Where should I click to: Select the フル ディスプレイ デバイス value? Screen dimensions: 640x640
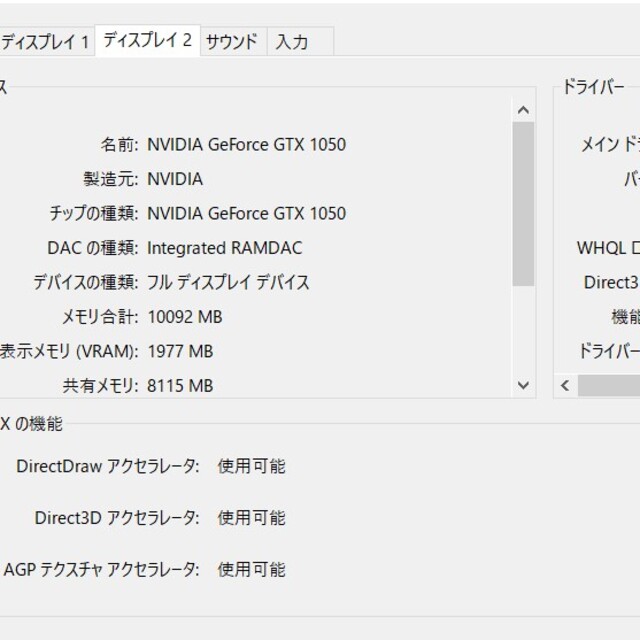(x=228, y=282)
